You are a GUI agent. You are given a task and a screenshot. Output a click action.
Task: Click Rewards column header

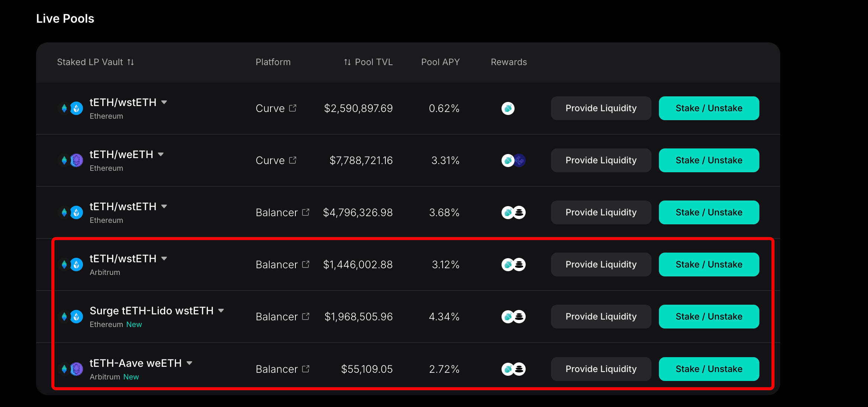click(509, 62)
